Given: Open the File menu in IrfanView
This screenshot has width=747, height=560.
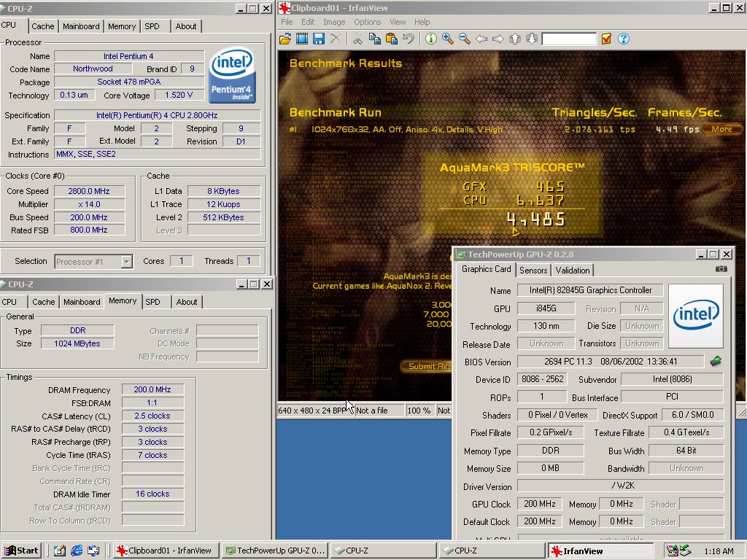Looking at the screenshot, I should click(x=287, y=22).
